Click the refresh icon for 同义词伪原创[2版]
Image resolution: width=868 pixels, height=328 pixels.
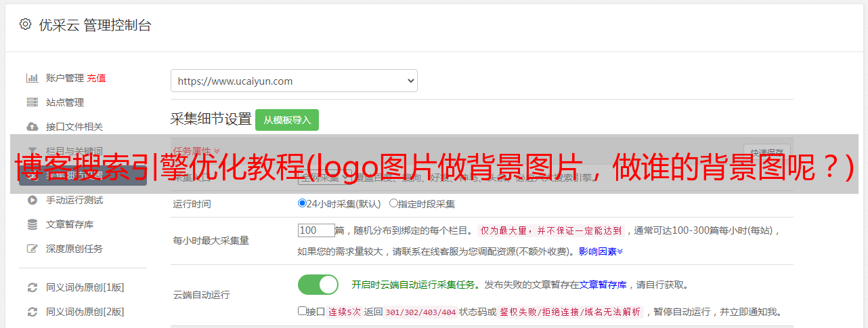pos(32,312)
